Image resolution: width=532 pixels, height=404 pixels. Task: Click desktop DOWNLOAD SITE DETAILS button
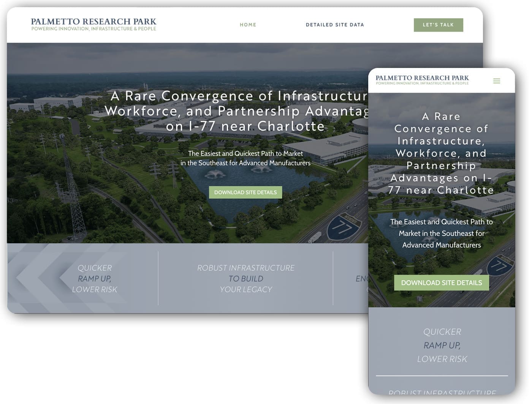(245, 193)
